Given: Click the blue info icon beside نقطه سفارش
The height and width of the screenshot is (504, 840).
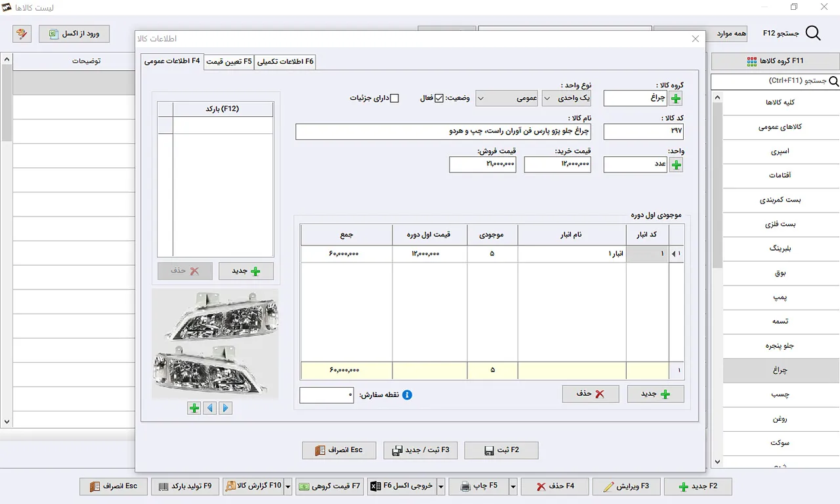Looking at the screenshot, I should (407, 395).
